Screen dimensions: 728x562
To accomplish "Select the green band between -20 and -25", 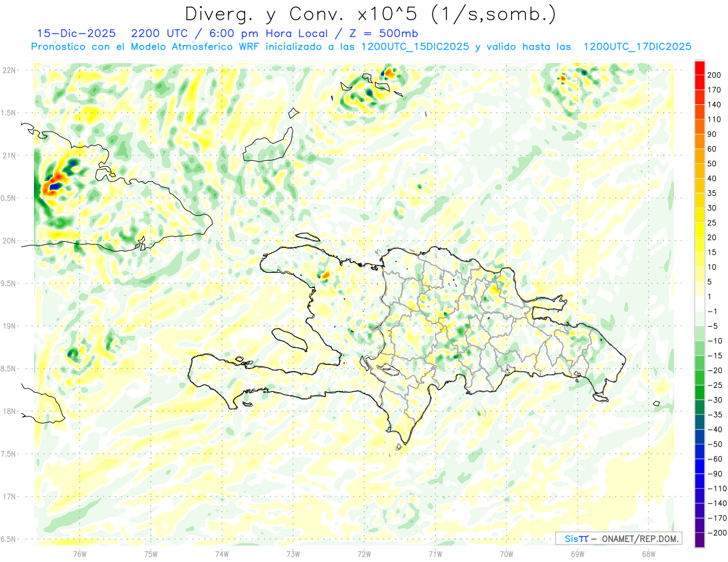I will [x=699, y=378].
